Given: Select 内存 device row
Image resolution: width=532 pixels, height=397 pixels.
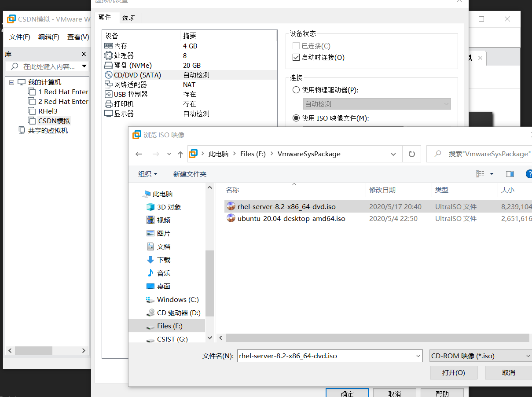Looking at the screenshot, I should (190, 46).
